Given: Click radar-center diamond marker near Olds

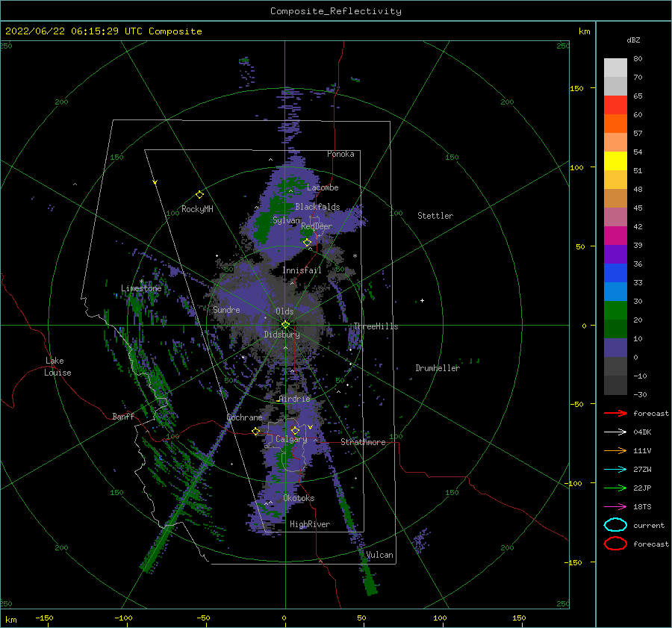Looking at the screenshot, I should pyautogui.click(x=285, y=325).
